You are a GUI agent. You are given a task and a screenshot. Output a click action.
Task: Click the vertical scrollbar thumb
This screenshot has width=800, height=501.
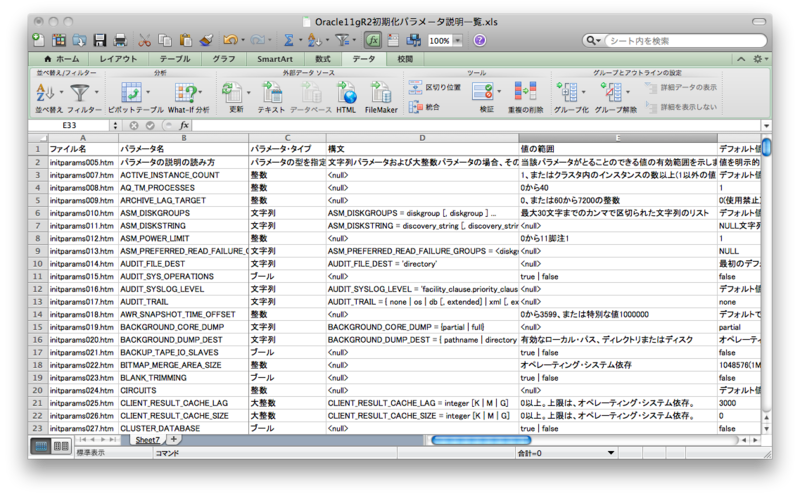coord(766,146)
